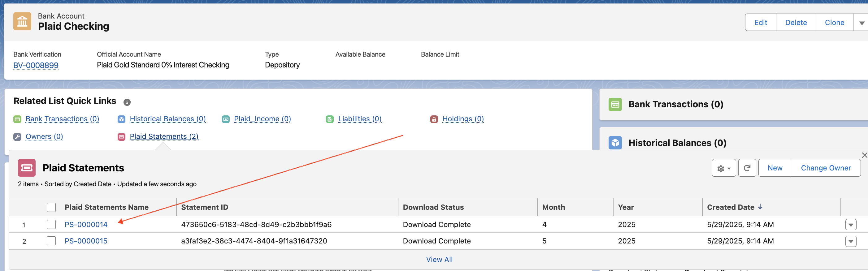
Task: Click the blue Historical Balances card icon
Action: [x=615, y=143]
